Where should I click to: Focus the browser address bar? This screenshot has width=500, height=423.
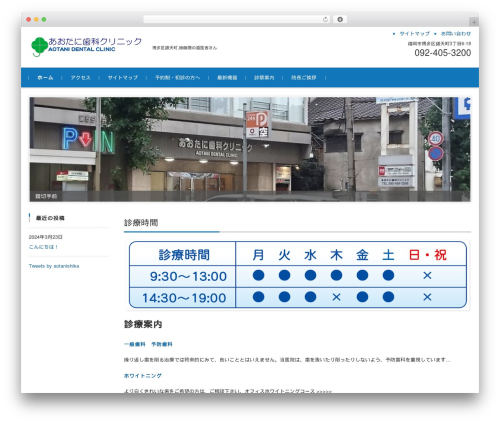[x=237, y=19]
